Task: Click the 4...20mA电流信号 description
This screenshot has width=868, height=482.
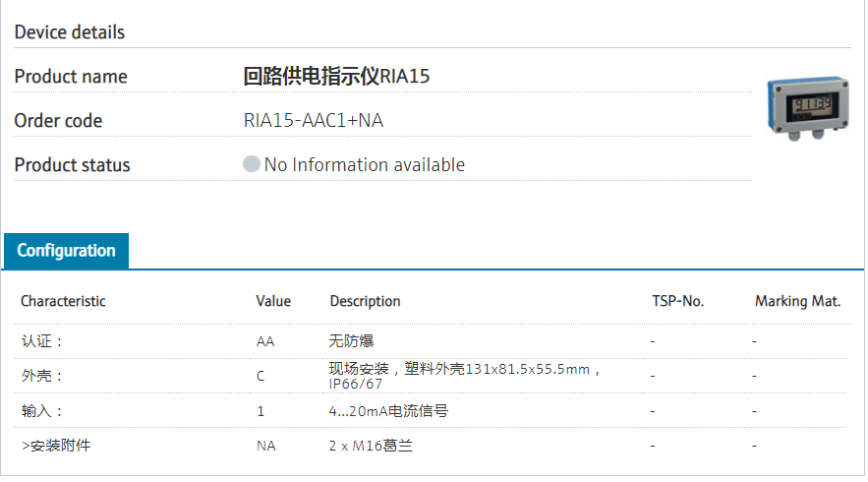Action: (388, 411)
